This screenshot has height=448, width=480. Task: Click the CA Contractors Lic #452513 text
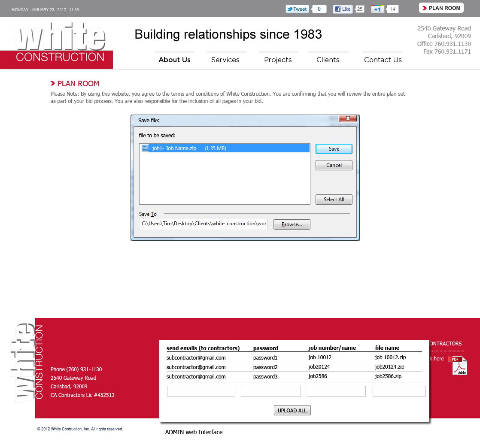(x=82, y=395)
